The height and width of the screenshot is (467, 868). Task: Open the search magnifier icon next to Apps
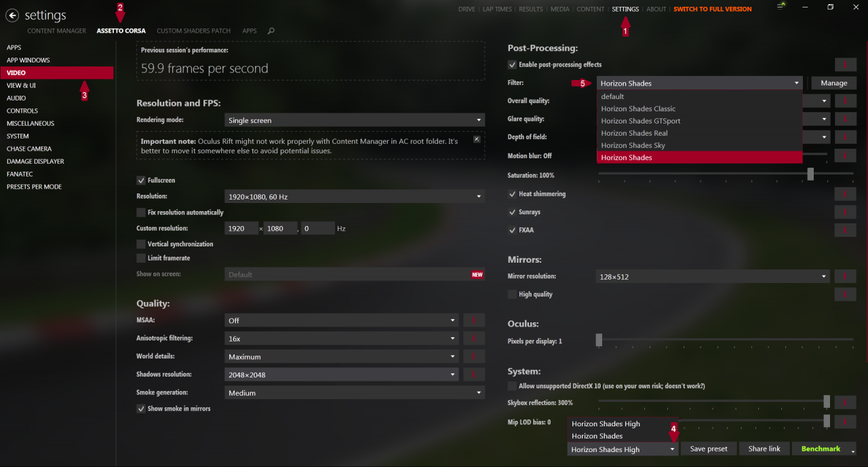pyautogui.click(x=271, y=31)
